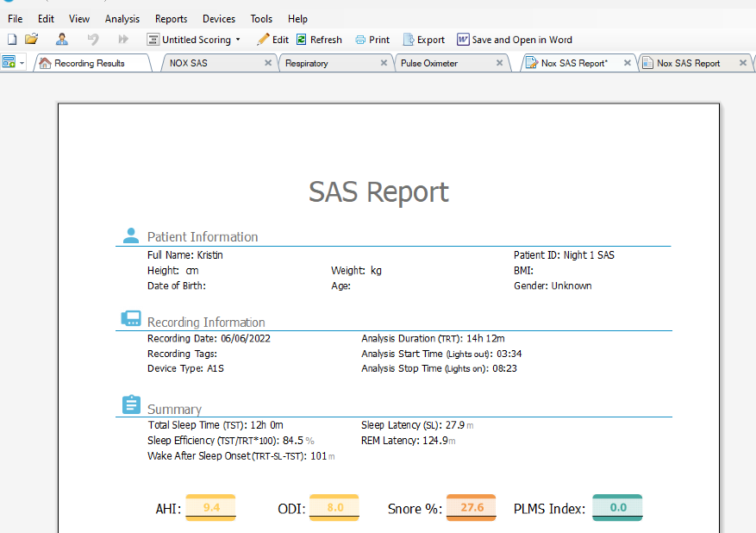Open the Devices menu

pyautogui.click(x=218, y=19)
